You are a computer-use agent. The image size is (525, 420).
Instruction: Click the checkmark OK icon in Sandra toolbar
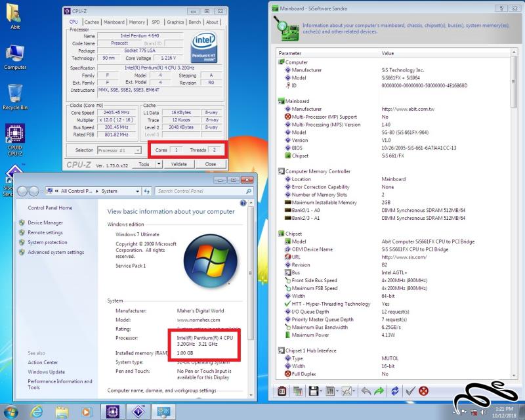(410, 391)
